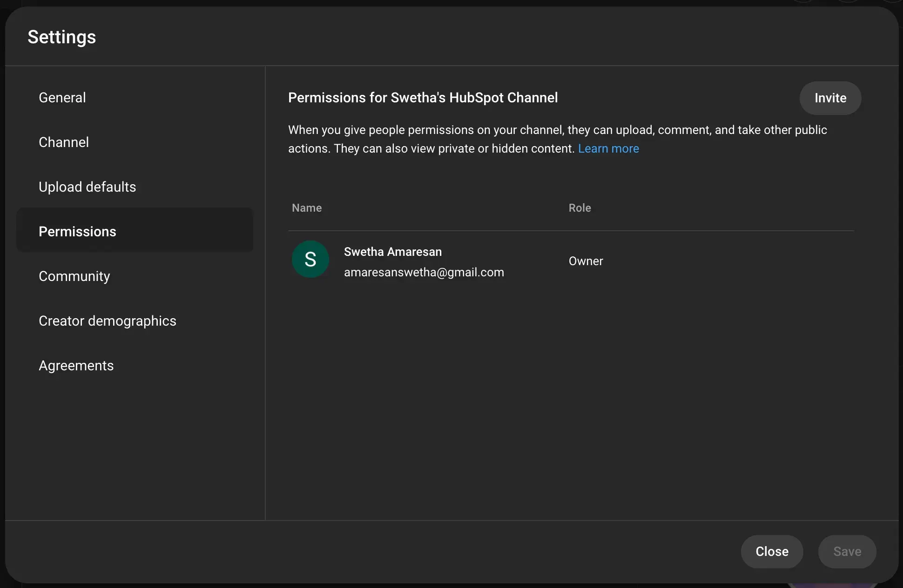903x588 pixels.
Task: Navigate to Community settings section
Action: click(x=74, y=276)
